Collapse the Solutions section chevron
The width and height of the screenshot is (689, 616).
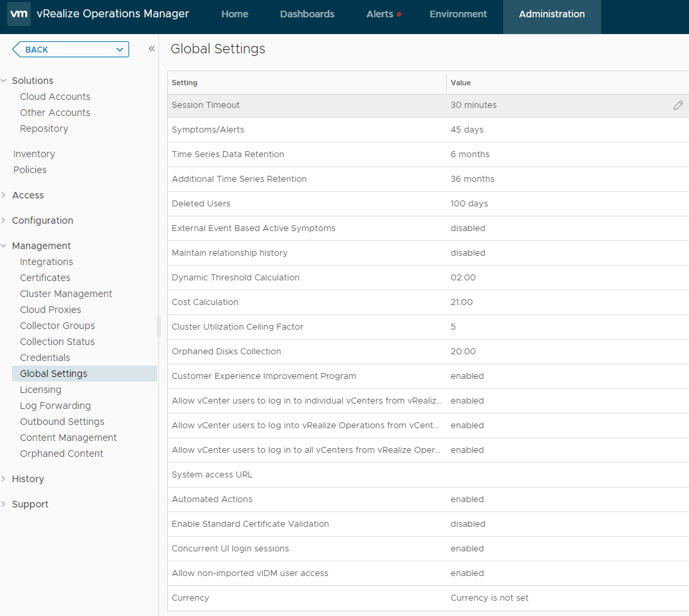pyautogui.click(x=3, y=81)
